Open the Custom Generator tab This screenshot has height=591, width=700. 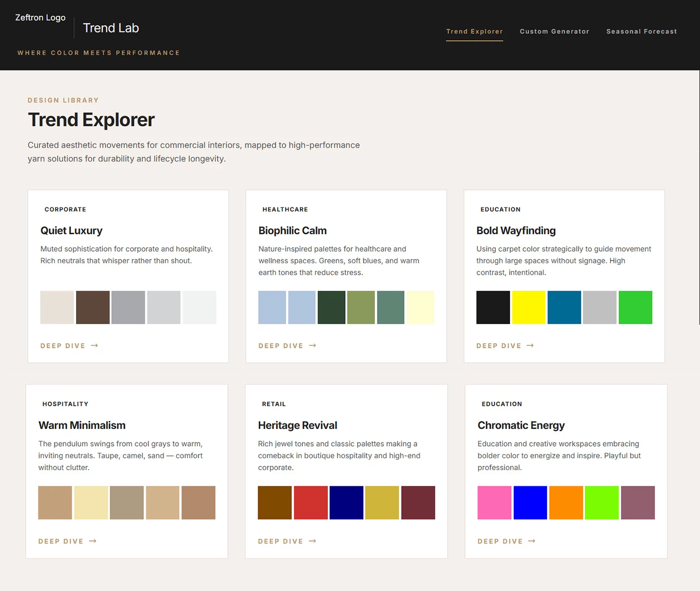(x=554, y=31)
